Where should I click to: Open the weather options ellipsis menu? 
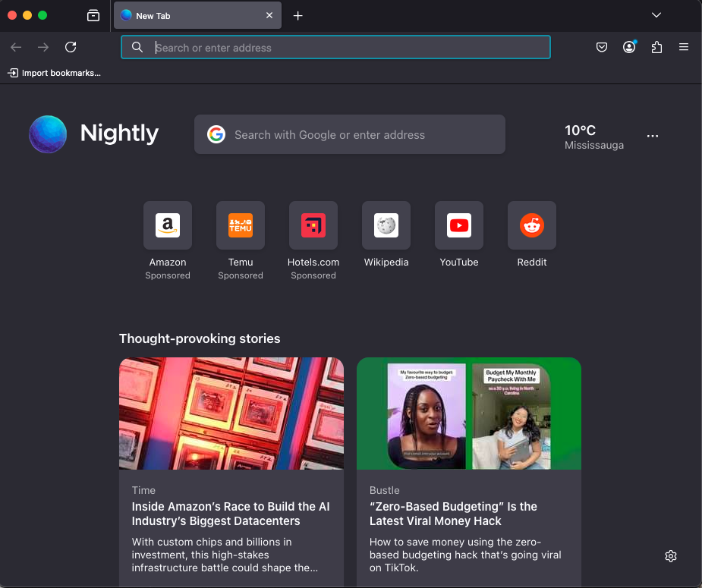pyautogui.click(x=653, y=136)
